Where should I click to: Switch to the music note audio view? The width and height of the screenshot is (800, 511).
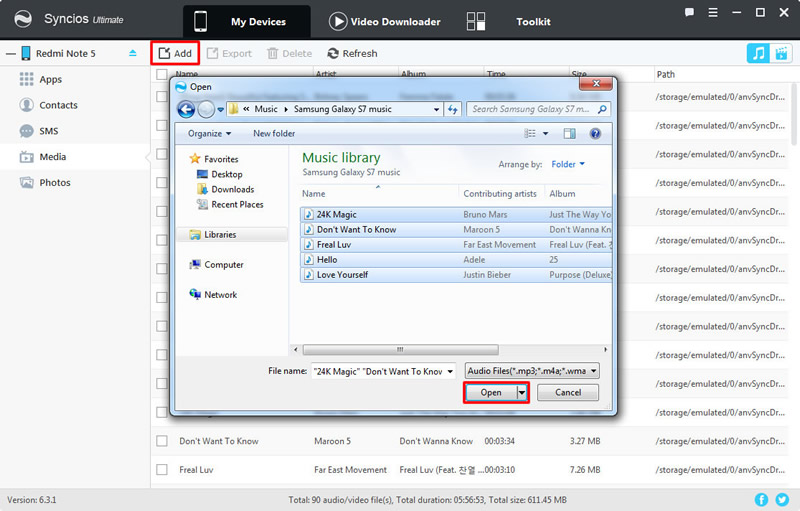pyautogui.click(x=758, y=53)
